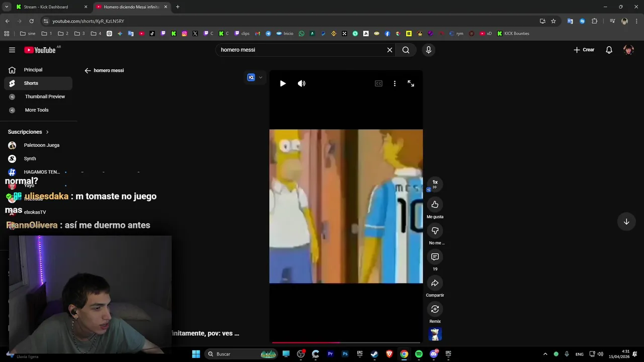Viewport: 644px width, 362px height.
Task: Open Shorts in the sidebar
Action: (x=38, y=83)
